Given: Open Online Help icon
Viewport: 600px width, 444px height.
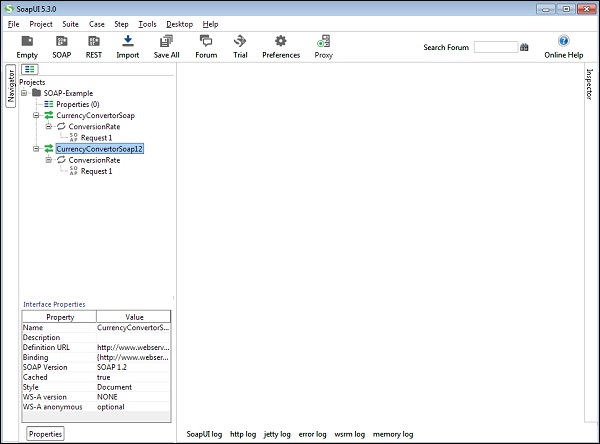Looking at the screenshot, I should (563, 42).
